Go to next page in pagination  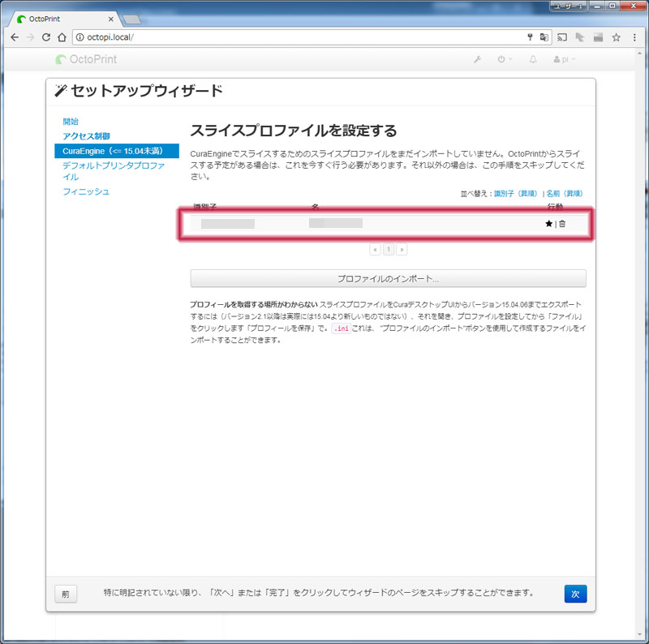click(x=402, y=249)
